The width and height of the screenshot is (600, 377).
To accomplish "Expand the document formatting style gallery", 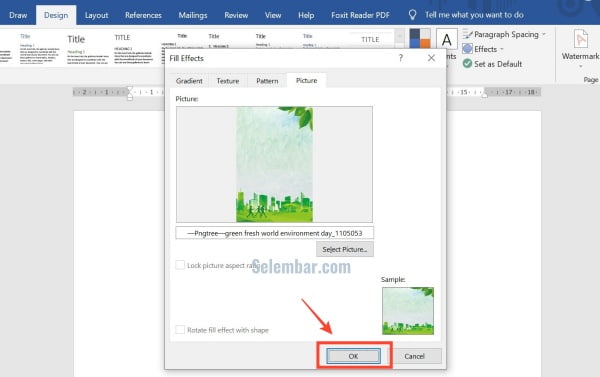I will click(x=399, y=37).
